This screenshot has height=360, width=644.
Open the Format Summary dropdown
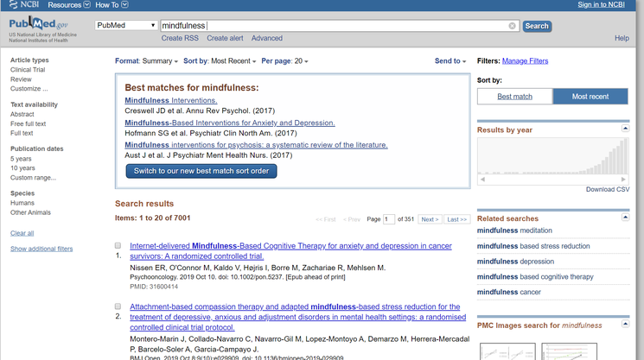[x=146, y=61]
